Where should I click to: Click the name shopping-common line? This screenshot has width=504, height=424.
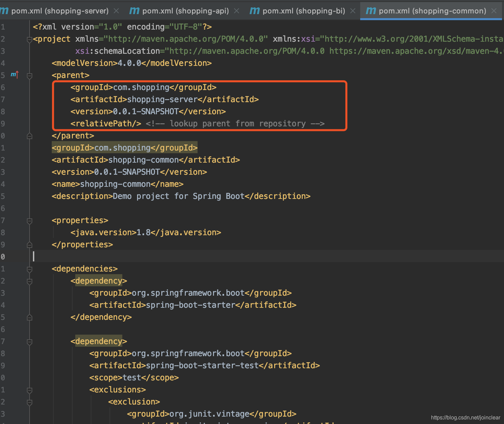coord(118,184)
